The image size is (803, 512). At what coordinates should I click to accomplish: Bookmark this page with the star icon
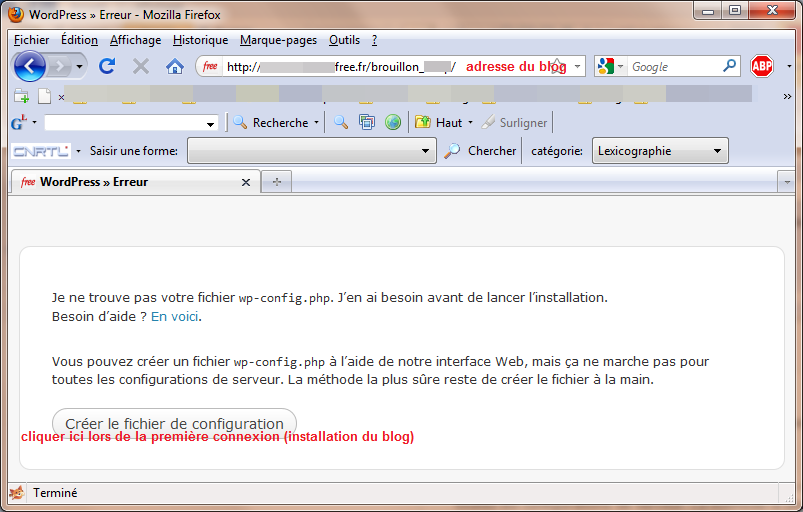click(557, 67)
